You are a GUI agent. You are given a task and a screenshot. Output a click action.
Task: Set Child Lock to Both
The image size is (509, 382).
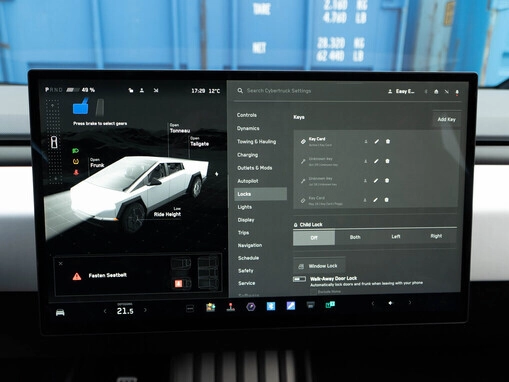click(355, 237)
